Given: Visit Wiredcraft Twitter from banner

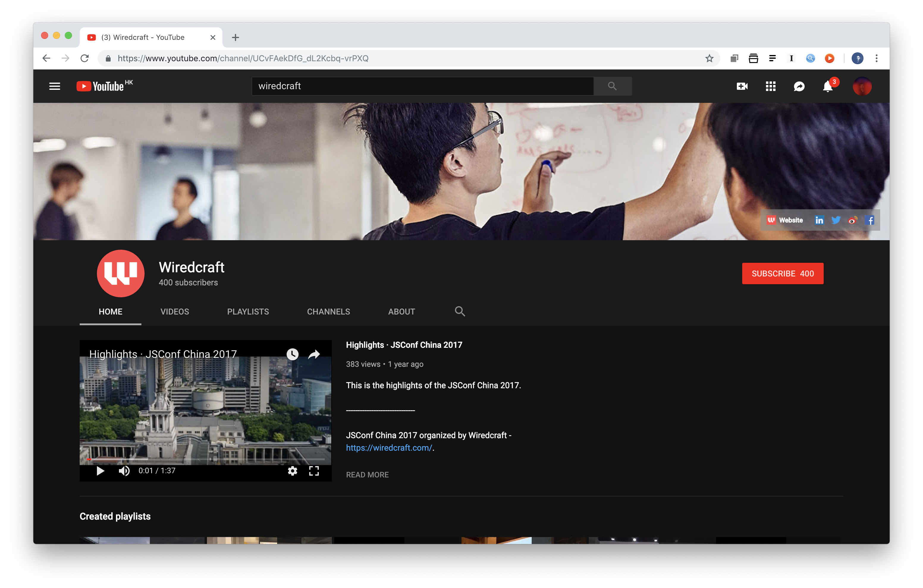Looking at the screenshot, I should [836, 220].
